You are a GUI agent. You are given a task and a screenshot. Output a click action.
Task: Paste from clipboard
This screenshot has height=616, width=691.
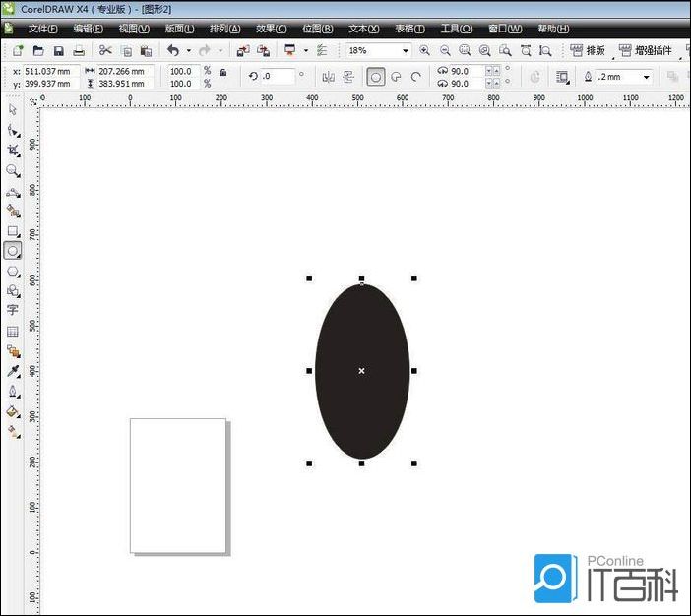coord(146,51)
